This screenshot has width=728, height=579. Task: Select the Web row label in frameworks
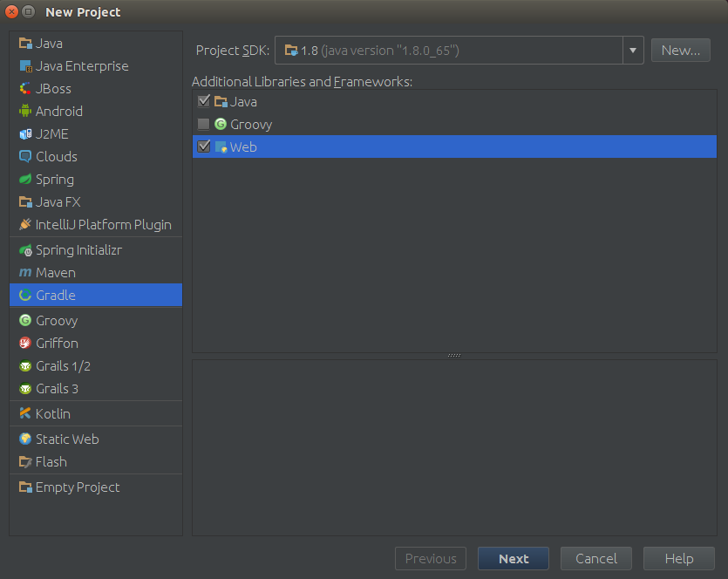pos(243,147)
